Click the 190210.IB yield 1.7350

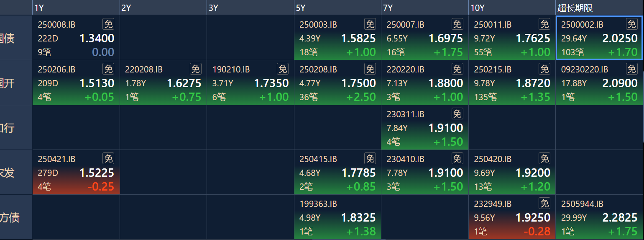pos(271,83)
